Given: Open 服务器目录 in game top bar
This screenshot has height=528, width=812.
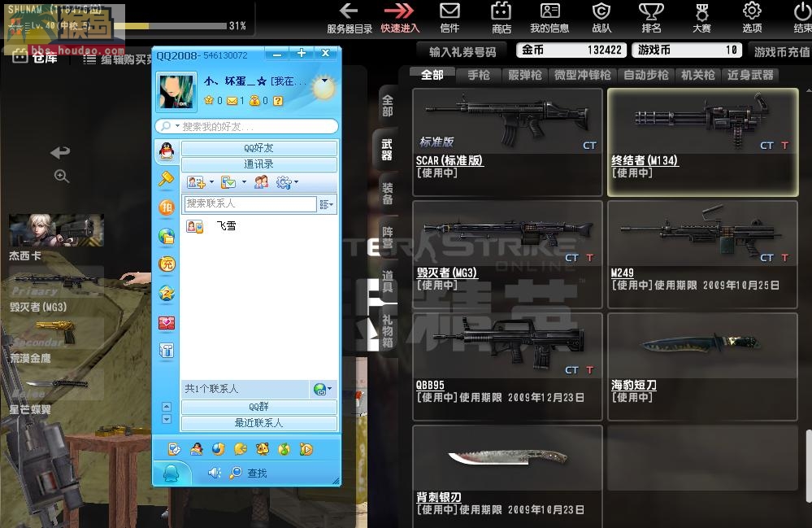Looking at the screenshot, I should tap(350, 19).
